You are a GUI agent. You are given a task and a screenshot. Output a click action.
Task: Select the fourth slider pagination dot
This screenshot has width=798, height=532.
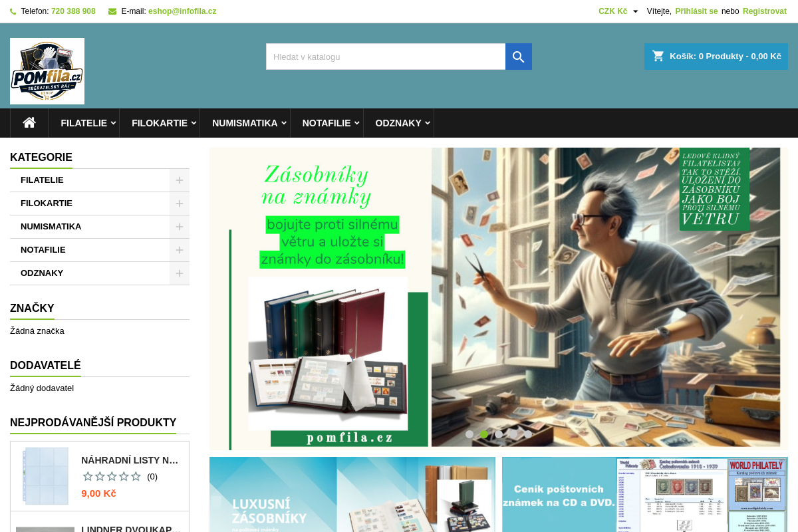coord(513,434)
